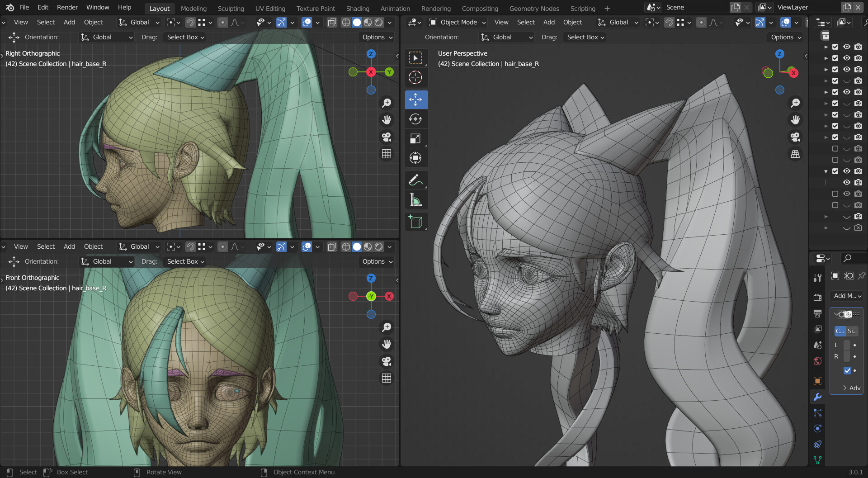Choose the Measure tool

[x=415, y=199]
